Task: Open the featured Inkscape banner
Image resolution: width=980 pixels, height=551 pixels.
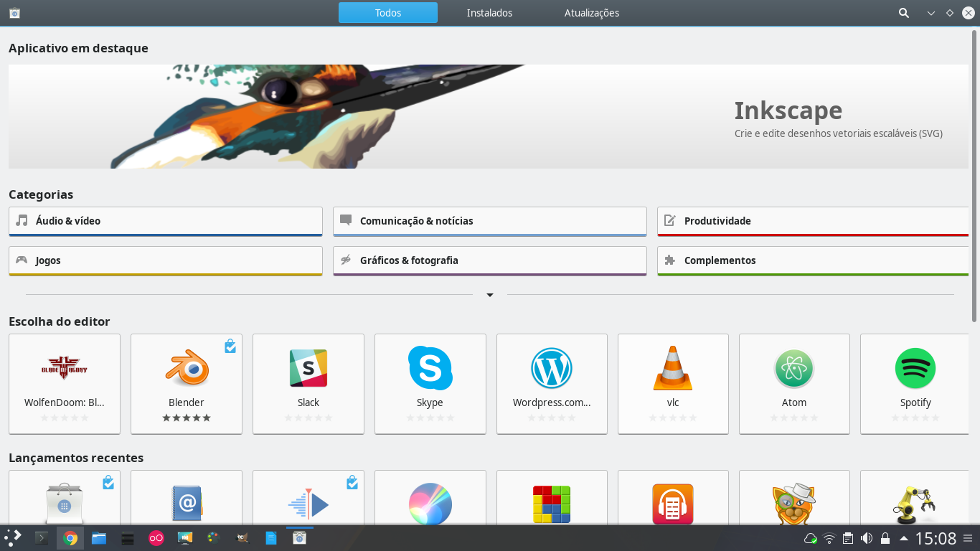Action: 489,116
